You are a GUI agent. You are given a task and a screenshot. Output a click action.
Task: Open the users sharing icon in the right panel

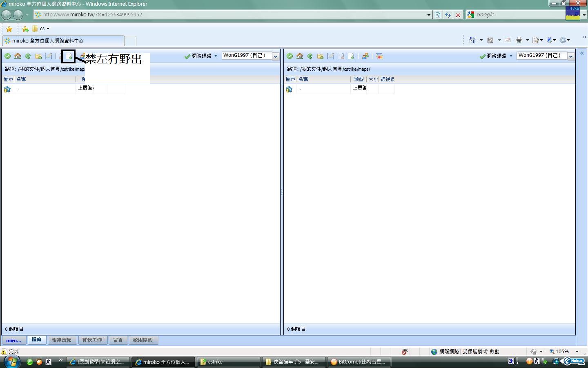pos(365,56)
